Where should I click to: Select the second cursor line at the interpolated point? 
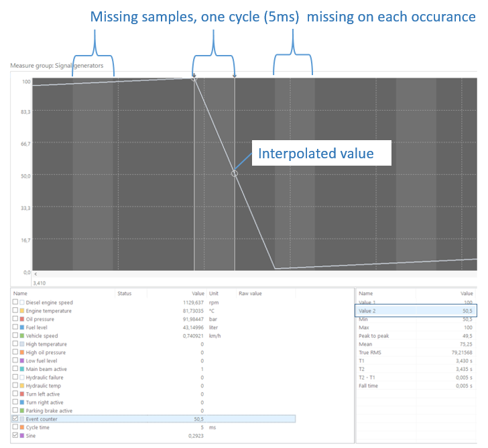pos(235,174)
